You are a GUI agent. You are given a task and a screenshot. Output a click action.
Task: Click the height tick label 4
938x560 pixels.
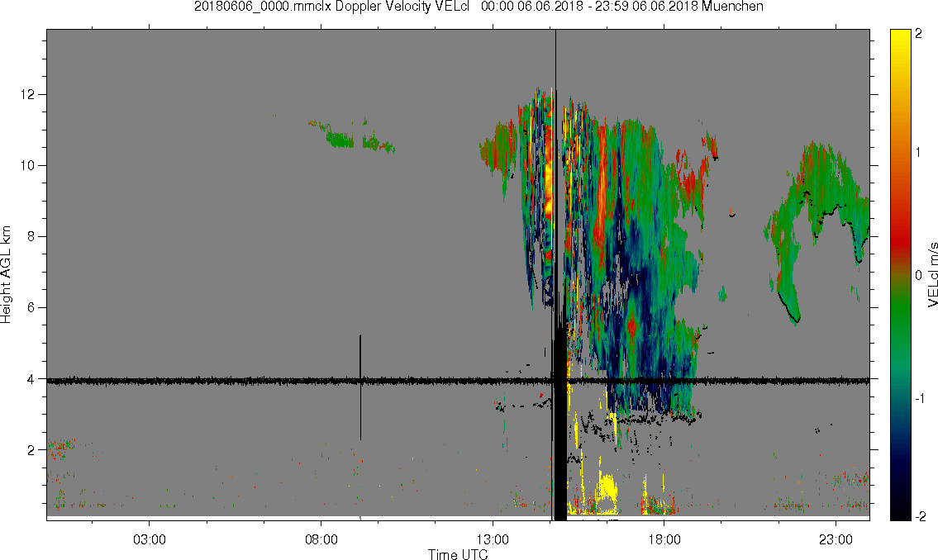[x=31, y=379]
